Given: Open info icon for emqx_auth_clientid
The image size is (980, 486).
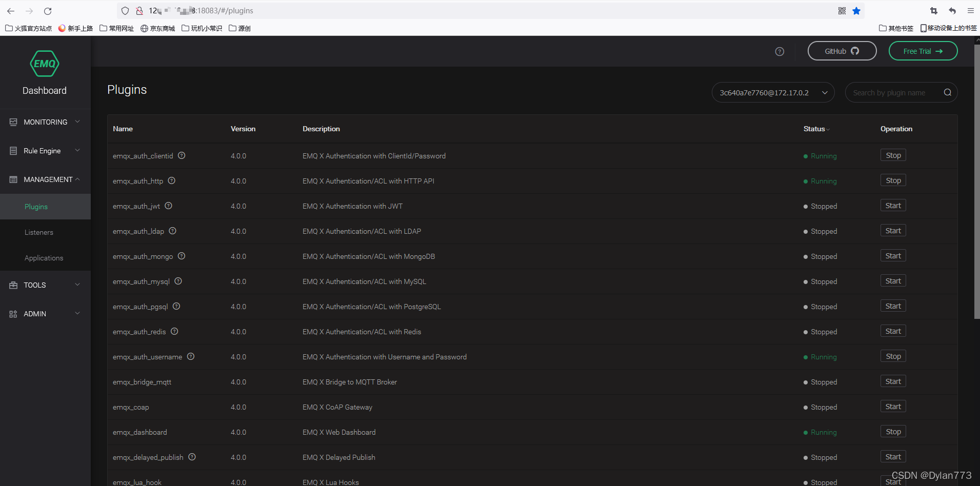Looking at the screenshot, I should [x=182, y=155].
